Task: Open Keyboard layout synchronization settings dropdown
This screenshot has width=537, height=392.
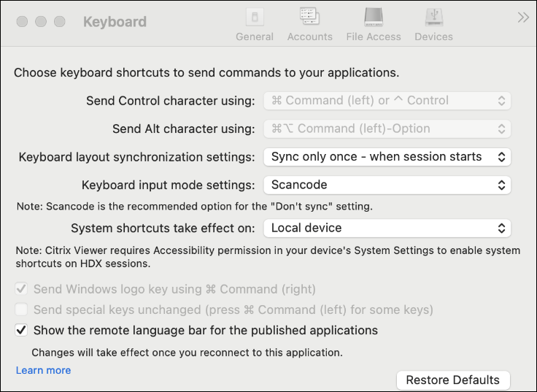Action: [x=387, y=157]
